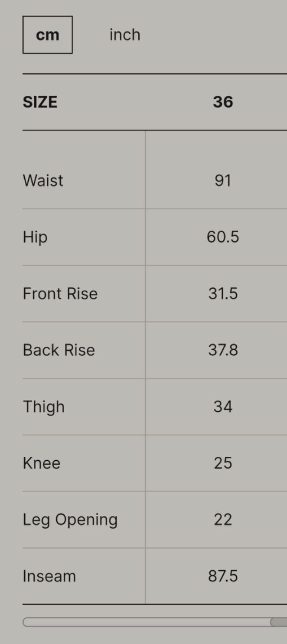Select the size 36 column header
This screenshot has width=287, height=644.
[x=223, y=102]
